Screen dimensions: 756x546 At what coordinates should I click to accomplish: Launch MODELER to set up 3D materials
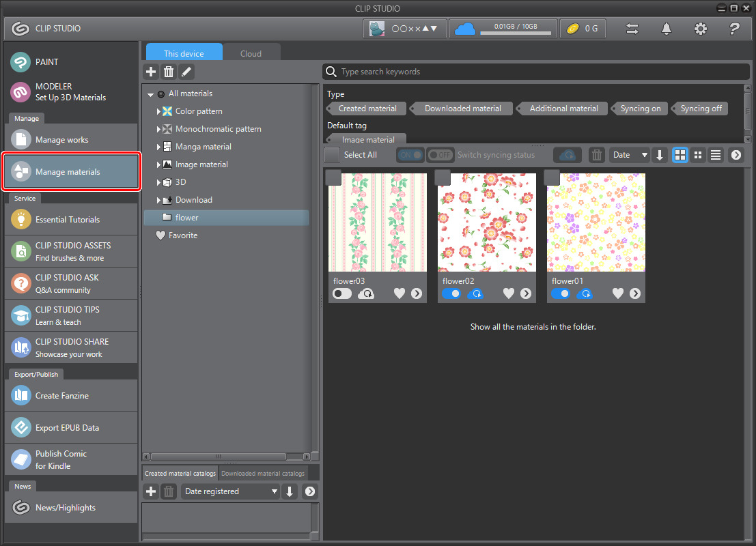point(20,91)
